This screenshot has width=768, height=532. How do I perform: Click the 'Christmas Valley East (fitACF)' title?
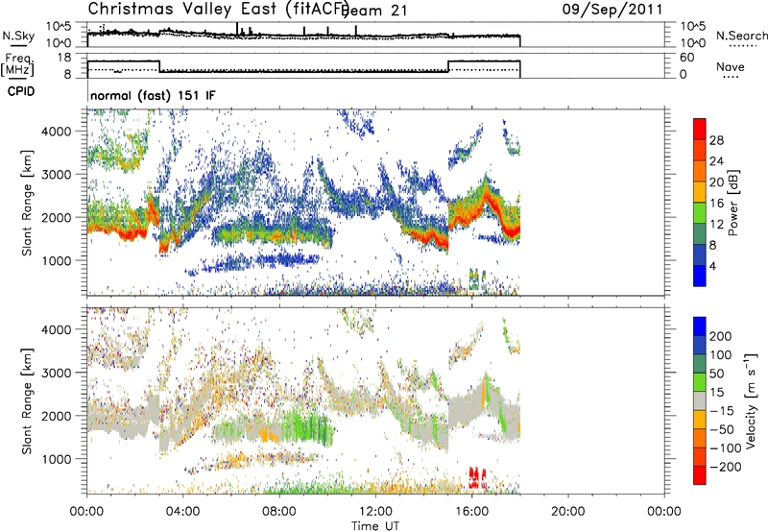coord(218,9)
